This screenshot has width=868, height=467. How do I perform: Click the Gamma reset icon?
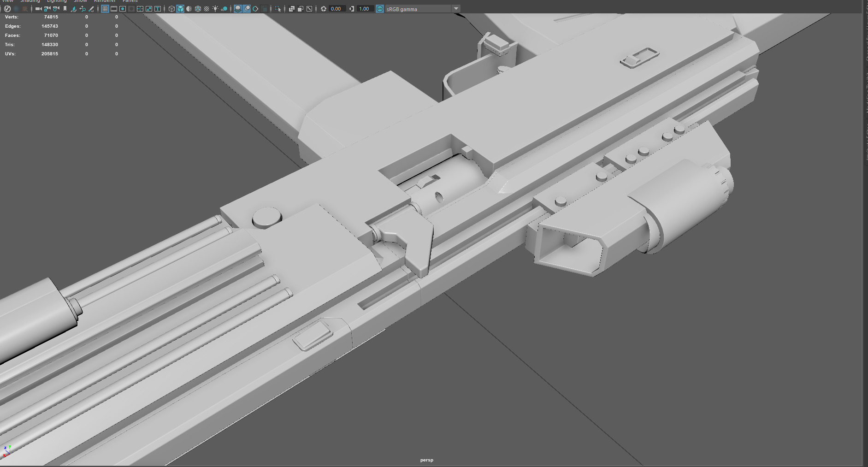[x=352, y=9]
